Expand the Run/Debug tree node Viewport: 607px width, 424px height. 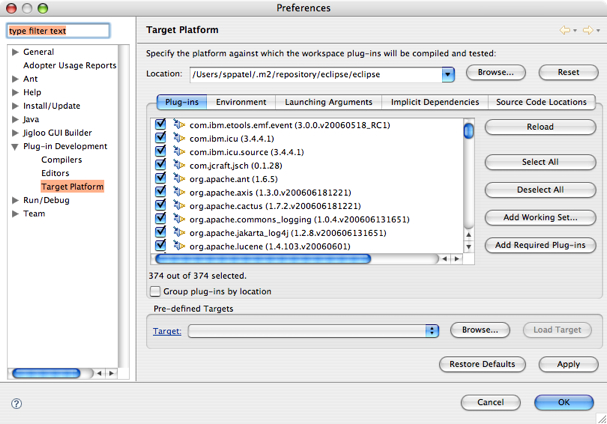tap(15, 200)
